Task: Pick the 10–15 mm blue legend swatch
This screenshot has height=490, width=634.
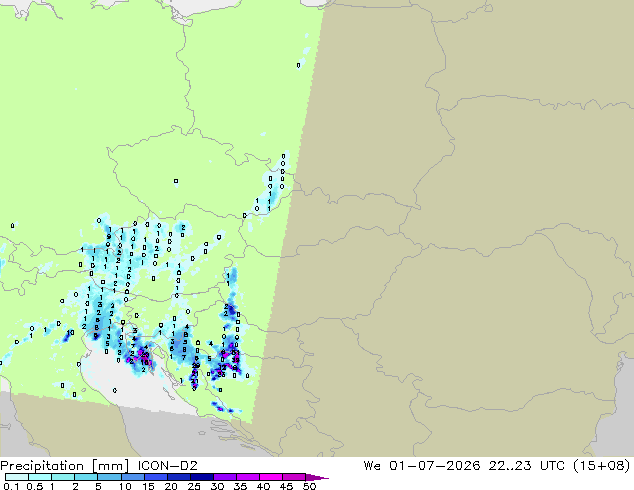Action: point(132,477)
